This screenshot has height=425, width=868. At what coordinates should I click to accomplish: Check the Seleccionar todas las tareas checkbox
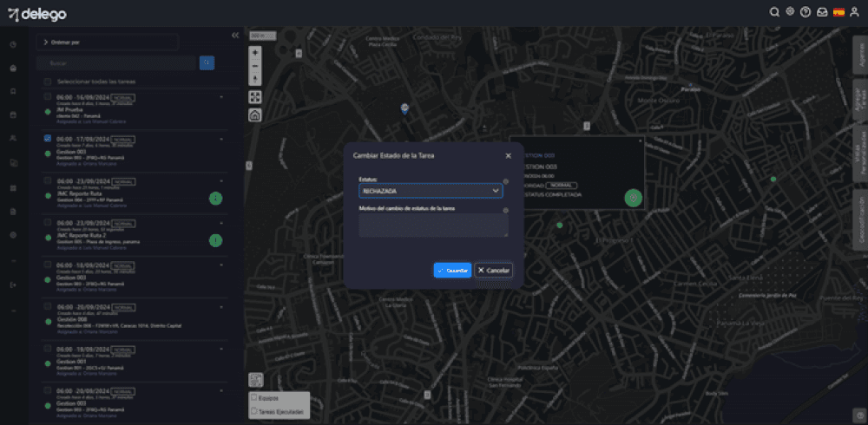(x=47, y=82)
